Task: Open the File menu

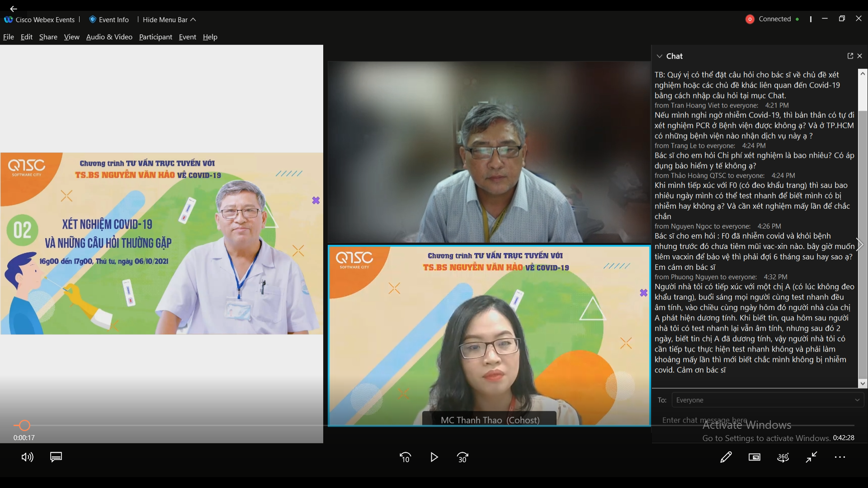Action: (9, 37)
